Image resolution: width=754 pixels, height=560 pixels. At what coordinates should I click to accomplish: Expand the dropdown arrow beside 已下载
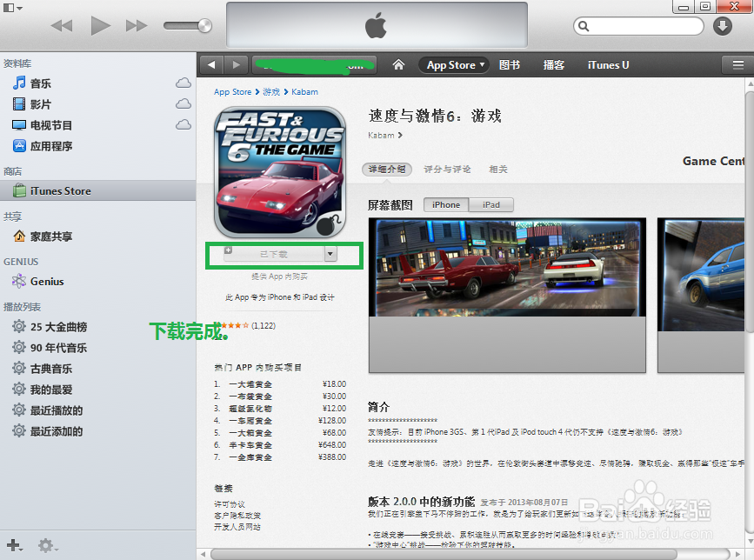[x=330, y=254]
